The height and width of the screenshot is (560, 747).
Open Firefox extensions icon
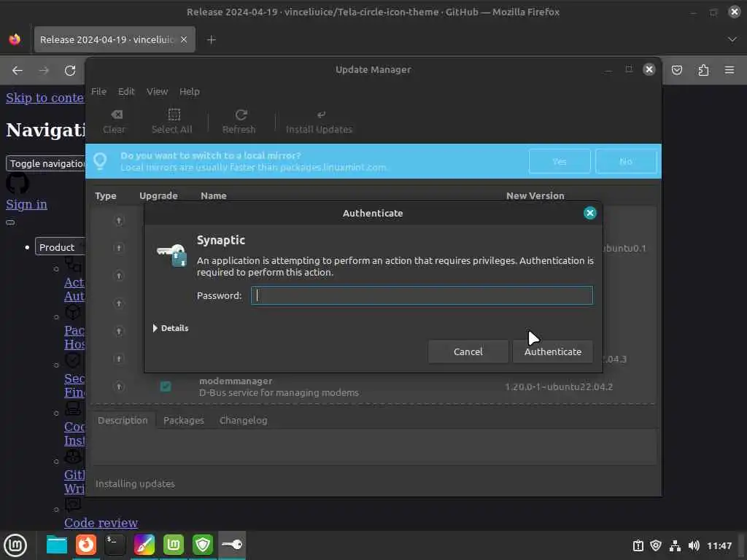click(703, 71)
